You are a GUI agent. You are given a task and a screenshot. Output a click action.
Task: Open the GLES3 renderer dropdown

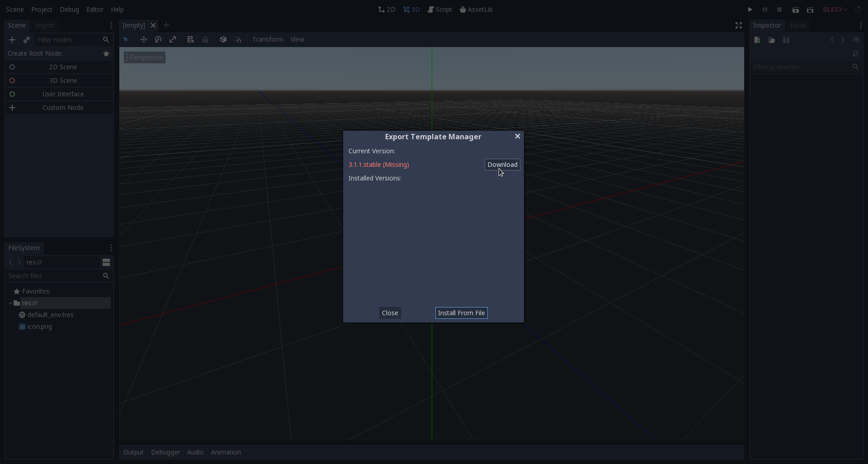pos(835,9)
